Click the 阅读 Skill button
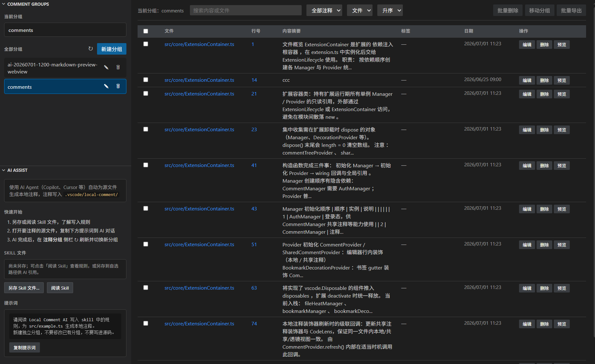Screen dimensions: 595x364 (x=60, y=288)
